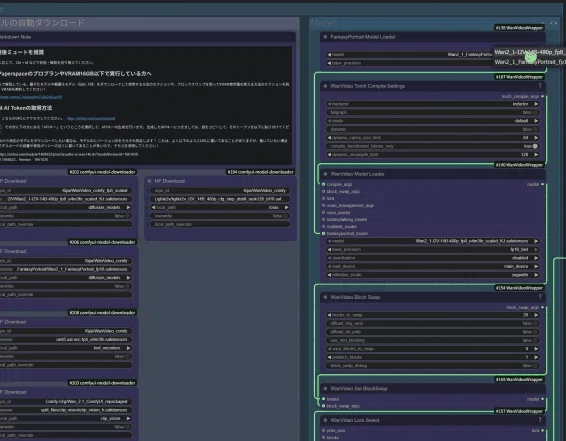This screenshot has width=566, height=441.
Task: Open the backend inductor dropdown
Action: point(433,104)
